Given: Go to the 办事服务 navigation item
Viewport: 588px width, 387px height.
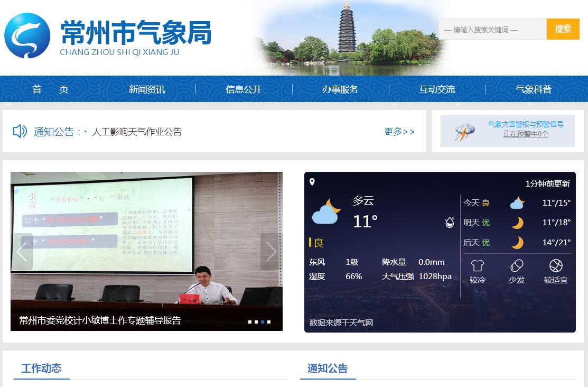Looking at the screenshot, I should tap(340, 89).
